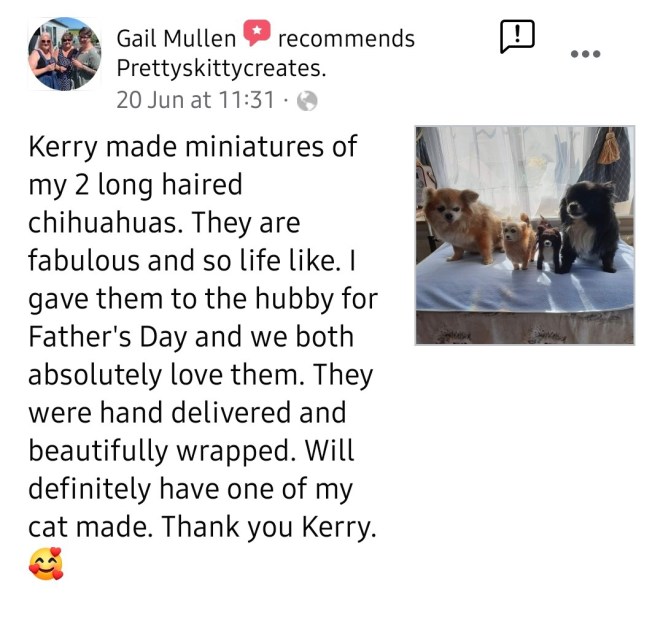663x617 pixels.
Task: Click the Thank you Kerry closing line
Action: pyautogui.click(x=268, y=527)
